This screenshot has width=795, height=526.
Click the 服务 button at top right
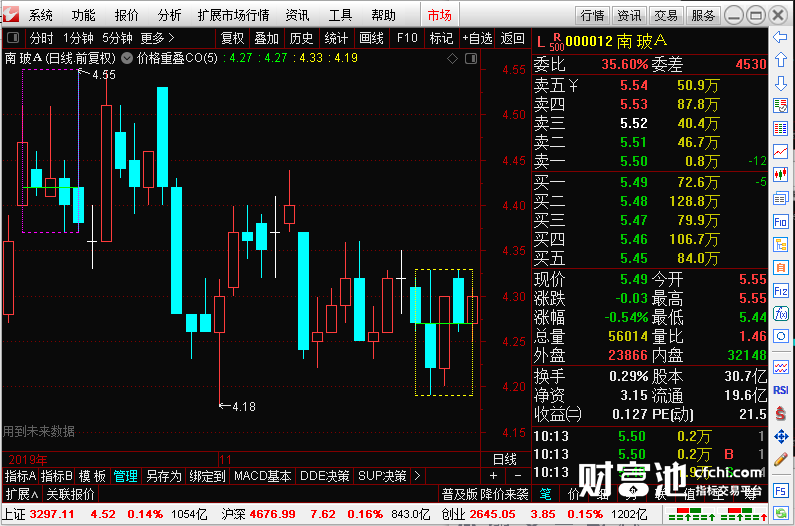tap(703, 16)
